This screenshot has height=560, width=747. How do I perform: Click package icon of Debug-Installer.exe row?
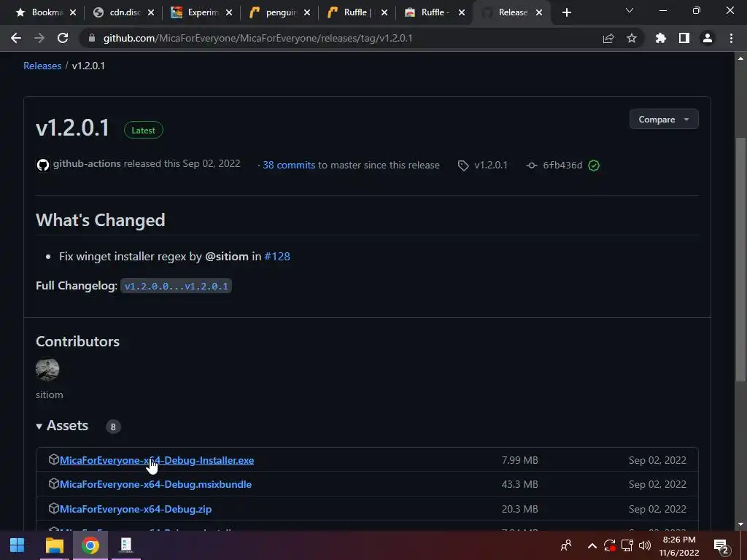[x=53, y=459]
